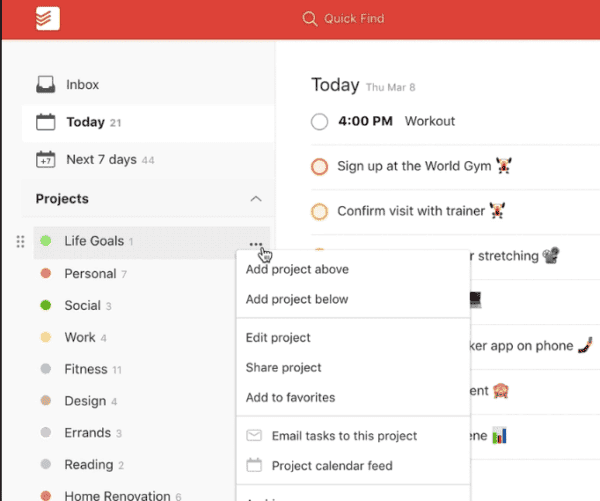The height and width of the screenshot is (501, 600).
Task: Click the Reading project gray dot
Action: (x=46, y=464)
